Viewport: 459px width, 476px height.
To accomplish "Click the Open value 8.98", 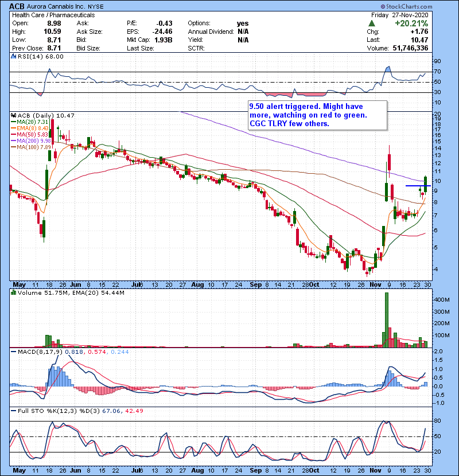I will [54, 24].
